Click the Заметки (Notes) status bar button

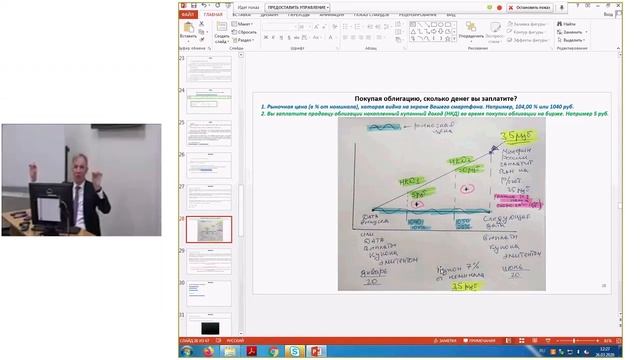click(x=445, y=340)
